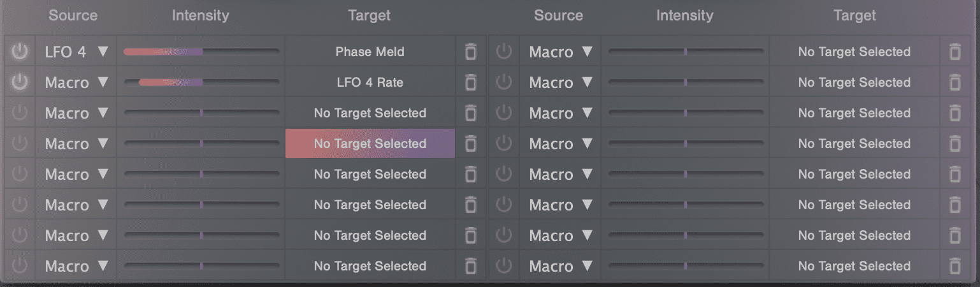
Task: Delete the highlighted No Target Selected row
Action: 470,143
